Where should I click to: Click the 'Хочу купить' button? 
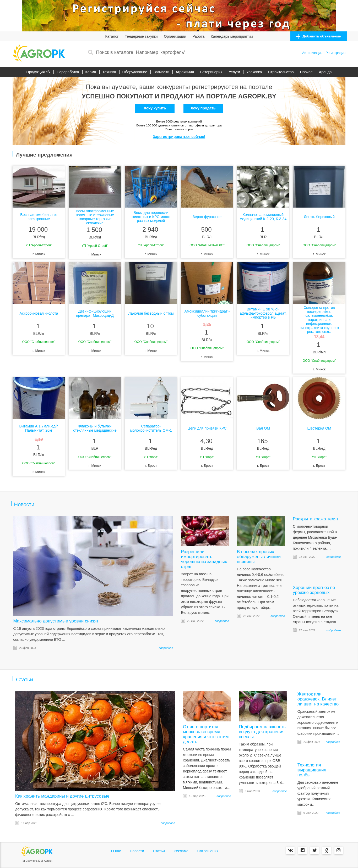[155, 108]
